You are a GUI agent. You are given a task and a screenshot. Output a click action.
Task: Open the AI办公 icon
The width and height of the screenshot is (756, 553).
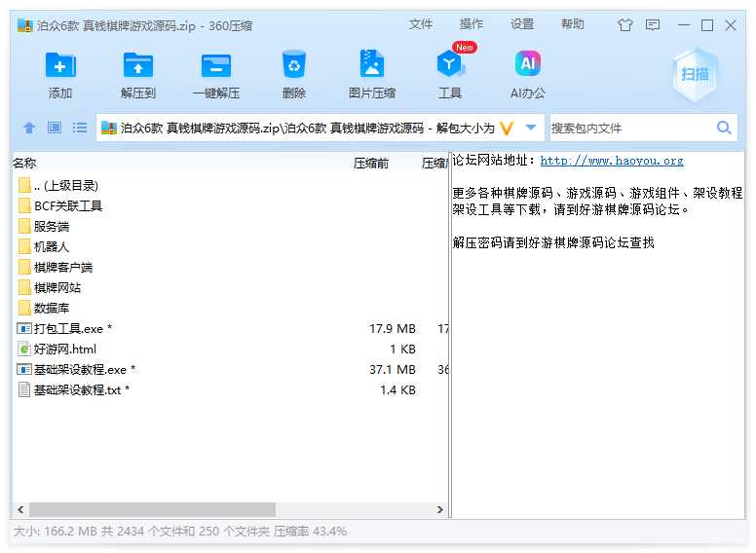click(528, 63)
